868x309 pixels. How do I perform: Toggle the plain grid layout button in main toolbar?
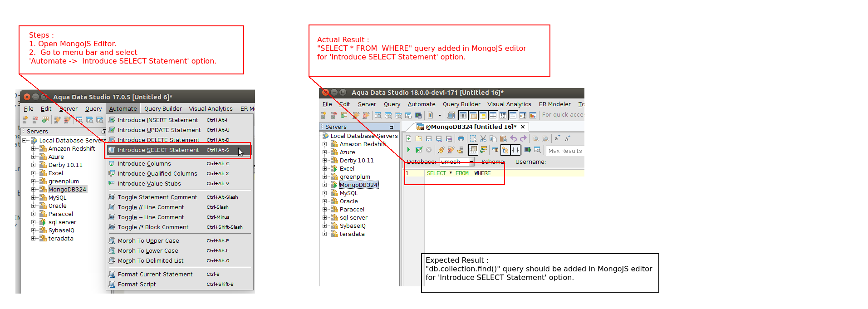[493, 115]
